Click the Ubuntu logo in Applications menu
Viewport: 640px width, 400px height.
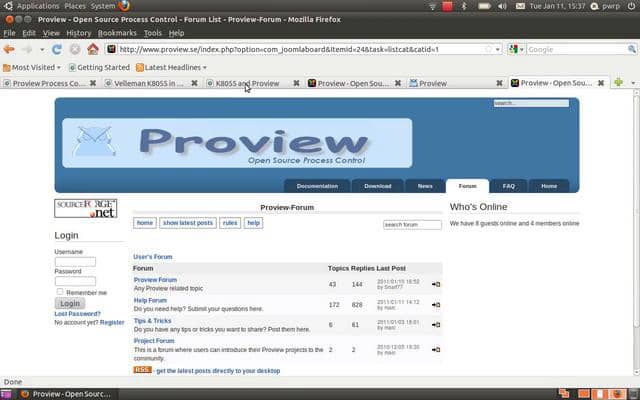(8, 6)
